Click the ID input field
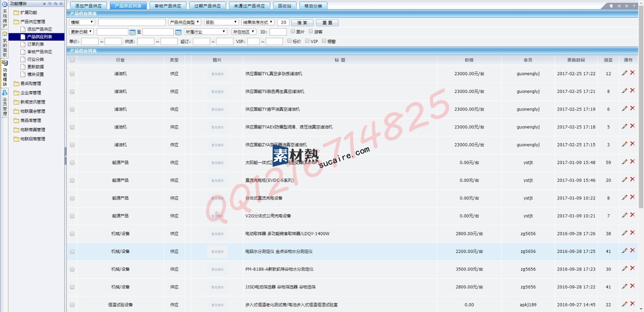Screen dimensions: 644x312 (x=278, y=32)
